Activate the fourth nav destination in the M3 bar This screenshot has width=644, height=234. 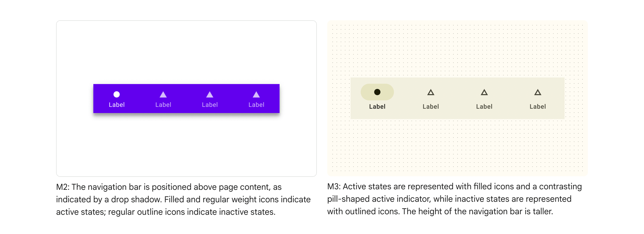click(538, 99)
